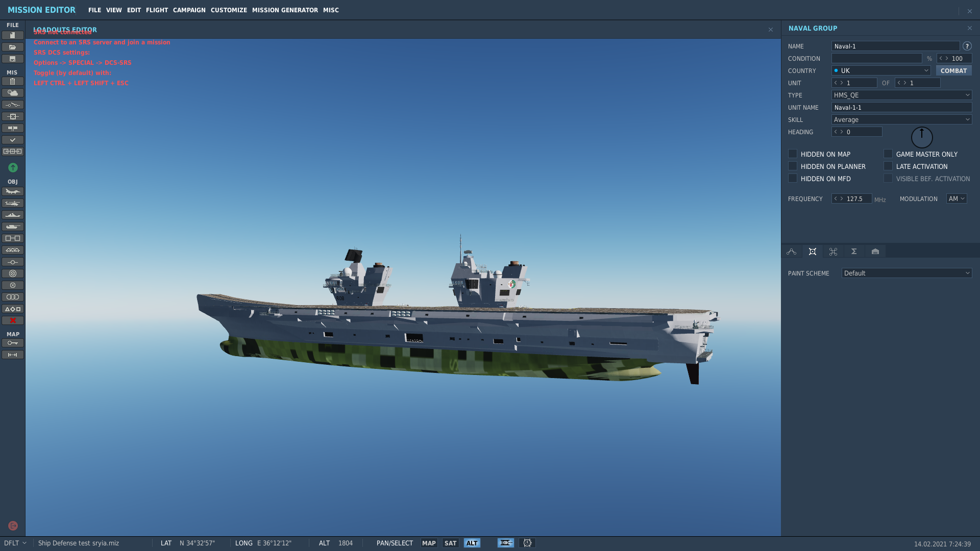Select the ship group tool
The width and height of the screenshot is (980, 551).
click(13, 215)
